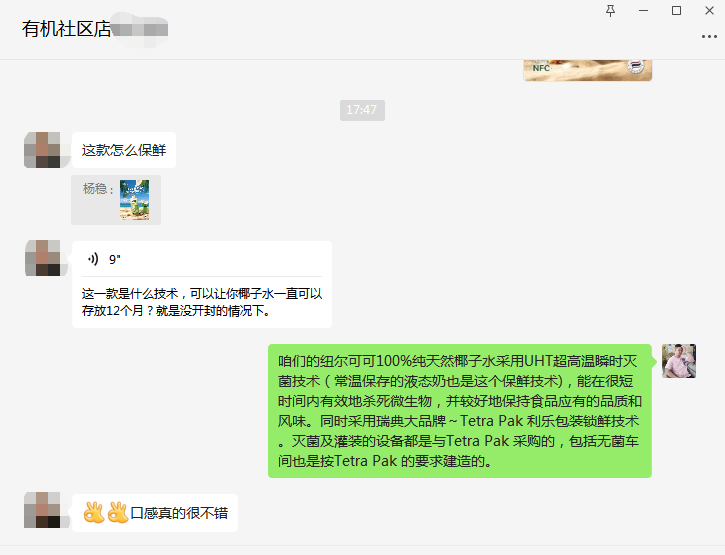Image resolution: width=725 pixels, height=555 pixels.
Task: Open the NFC product image at top
Action: tap(588, 70)
